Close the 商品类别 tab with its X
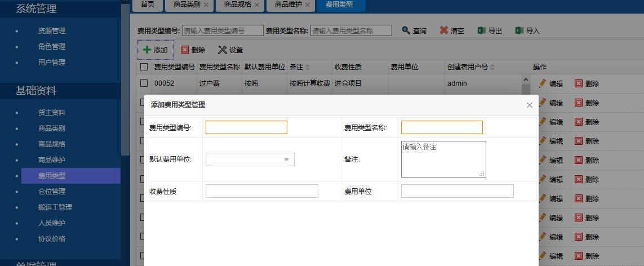Viewport: 644px width, 266px height. coord(206,5)
